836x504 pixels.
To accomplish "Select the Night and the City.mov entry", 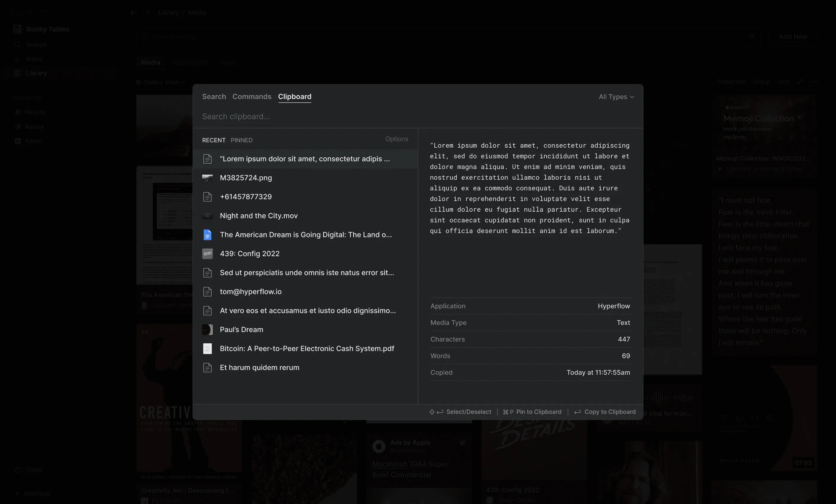I will pyautogui.click(x=305, y=216).
